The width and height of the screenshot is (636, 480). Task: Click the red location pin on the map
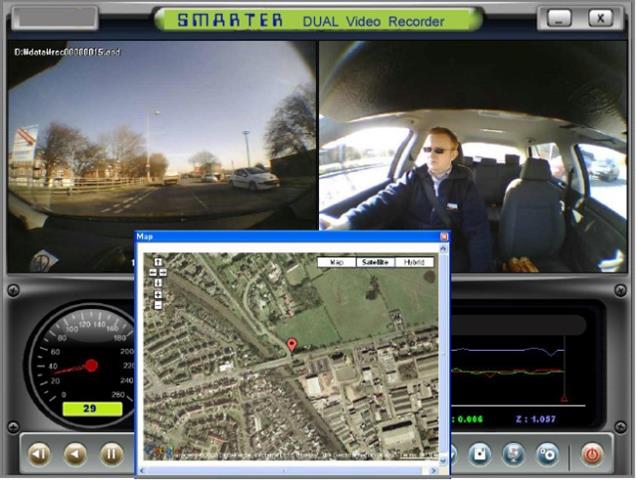(292, 345)
